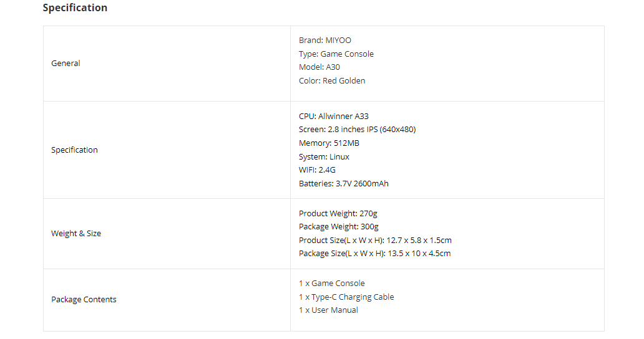Select the General row label
The image size is (644, 339).
(66, 63)
